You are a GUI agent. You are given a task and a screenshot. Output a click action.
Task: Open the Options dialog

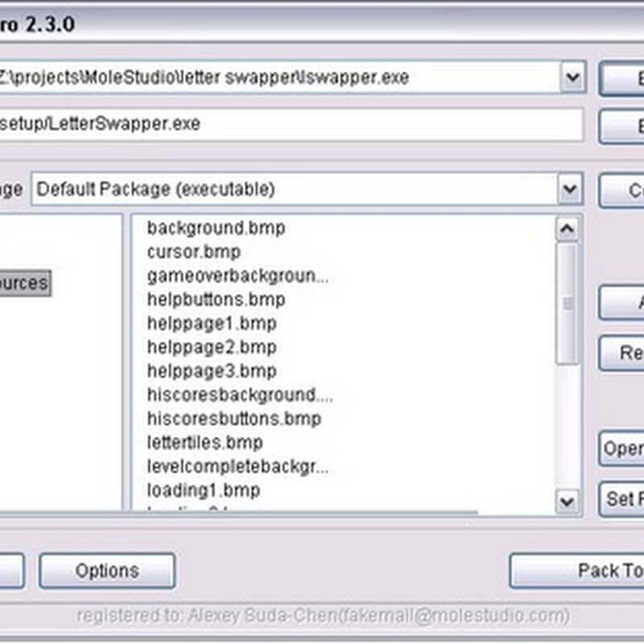tap(107, 572)
